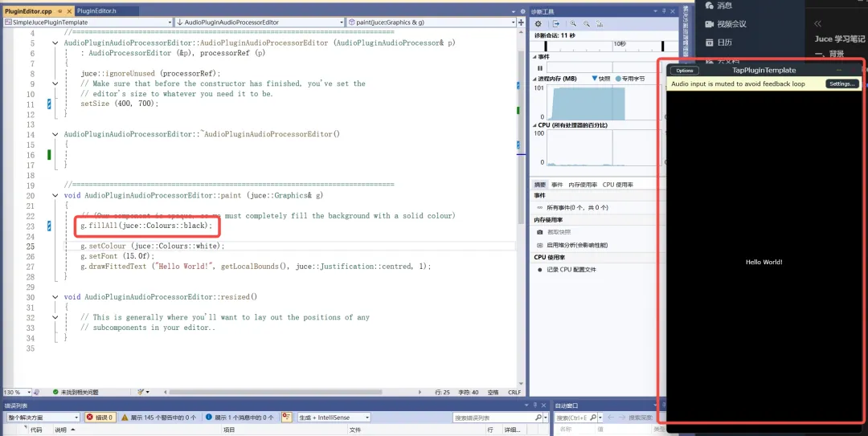Open SimpleJucePluginTemplate project dropdown
The image size is (868, 436).
tap(170, 22)
